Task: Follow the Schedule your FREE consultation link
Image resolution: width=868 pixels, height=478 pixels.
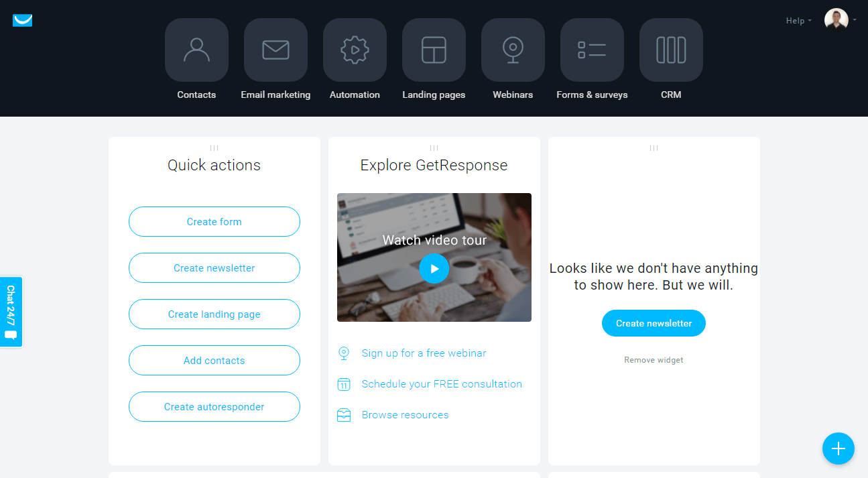Action: 442,384
